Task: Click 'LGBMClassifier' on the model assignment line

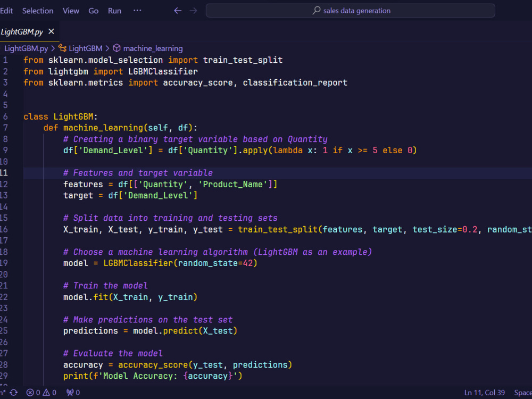Action: pos(138,263)
